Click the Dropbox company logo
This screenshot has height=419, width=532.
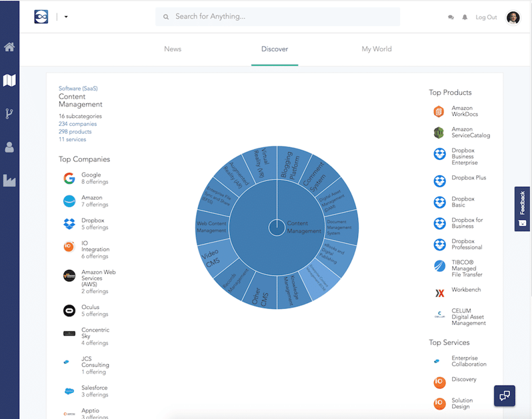(x=69, y=224)
